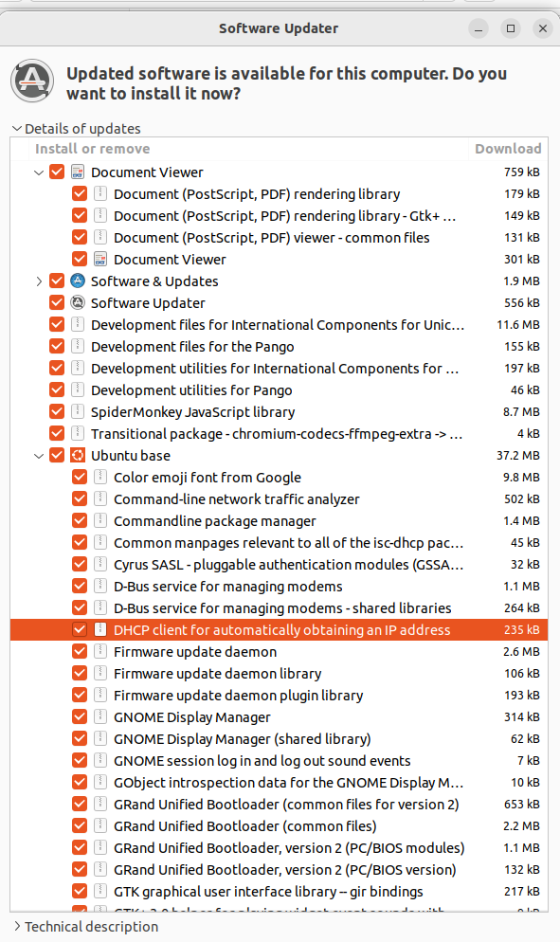Select GObject introspection data for GNOME Display row
Screen dimensions: 560x942
[x=279, y=782]
